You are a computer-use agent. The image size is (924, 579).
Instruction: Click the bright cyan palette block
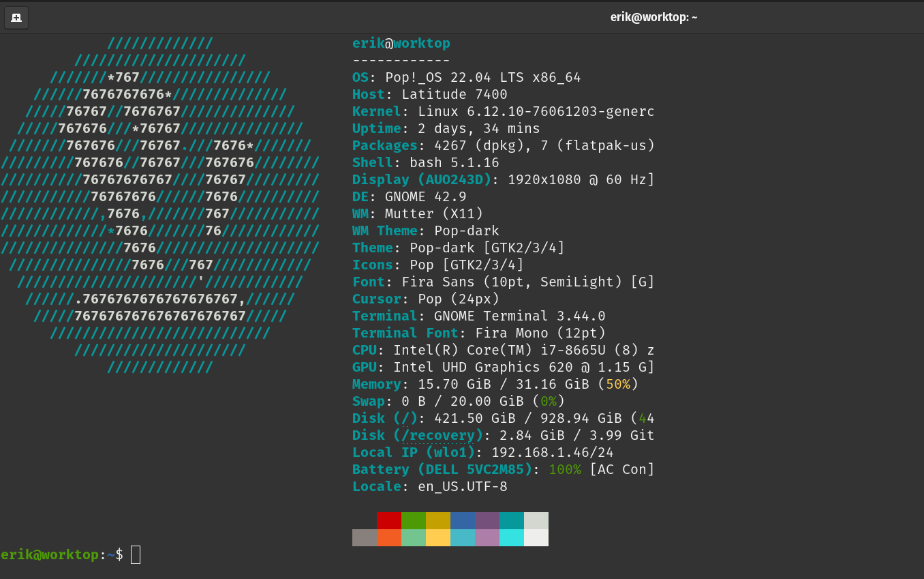click(512, 538)
